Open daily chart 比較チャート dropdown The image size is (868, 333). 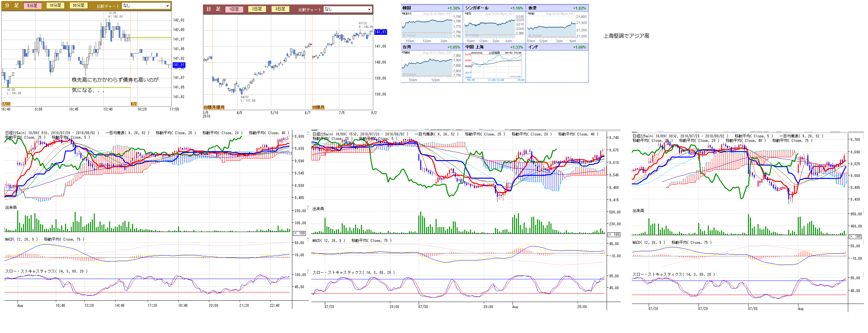point(347,9)
